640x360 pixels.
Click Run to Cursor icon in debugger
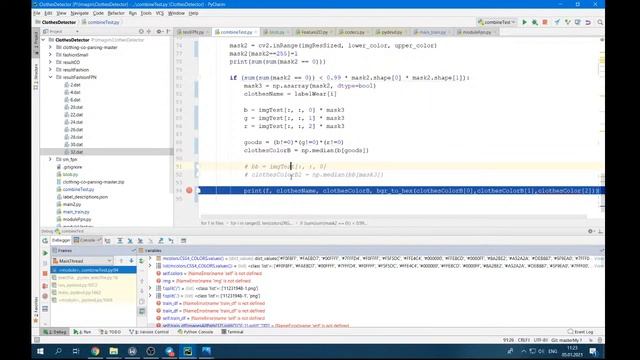coord(171,241)
